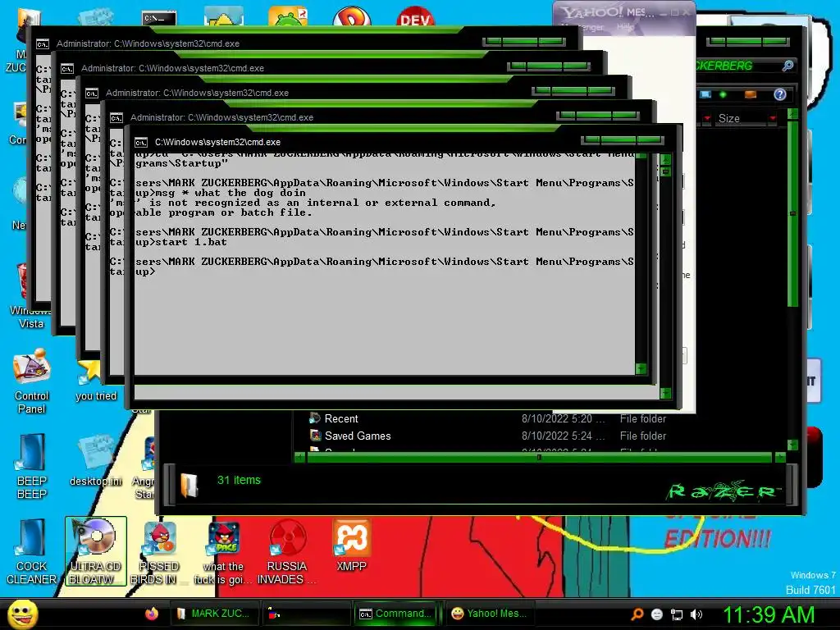Click the volume speaker tray icon
The height and width of the screenshot is (630, 840).
click(x=696, y=614)
